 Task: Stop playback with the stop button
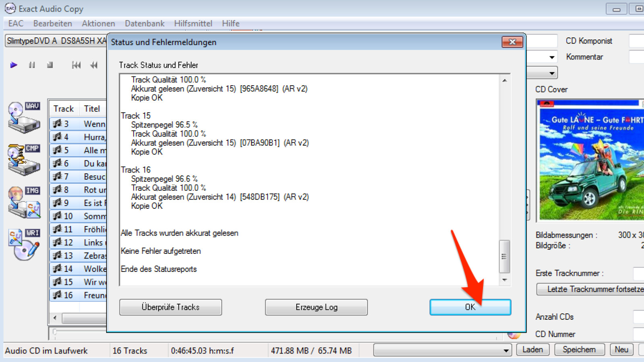50,65
